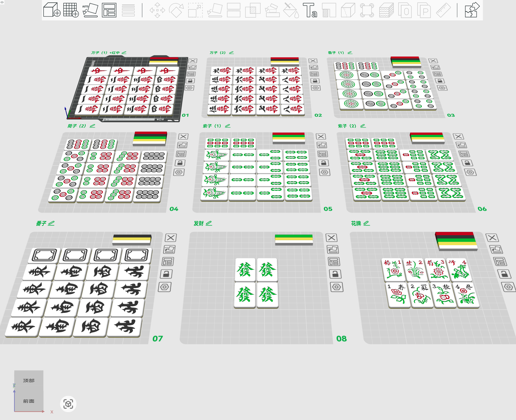Auto orient objects on plate 07

169,249
